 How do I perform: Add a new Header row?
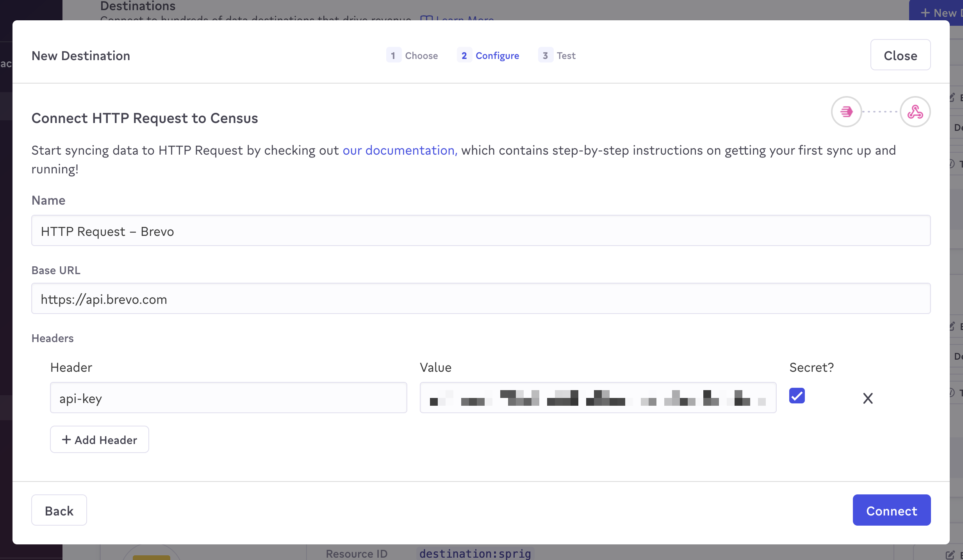click(x=99, y=440)
